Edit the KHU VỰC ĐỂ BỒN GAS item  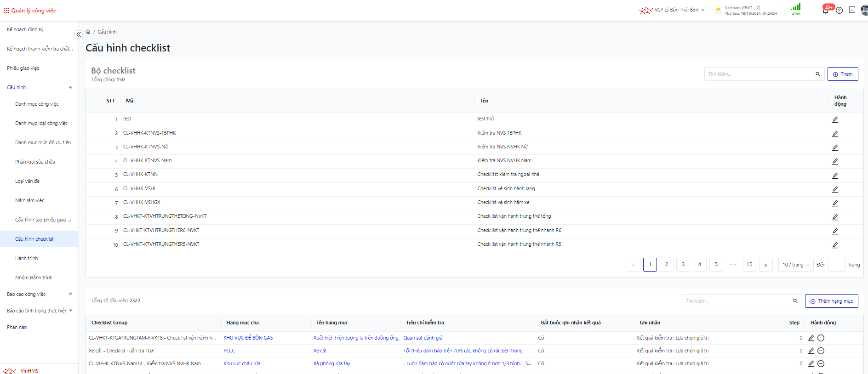point(811,338)
